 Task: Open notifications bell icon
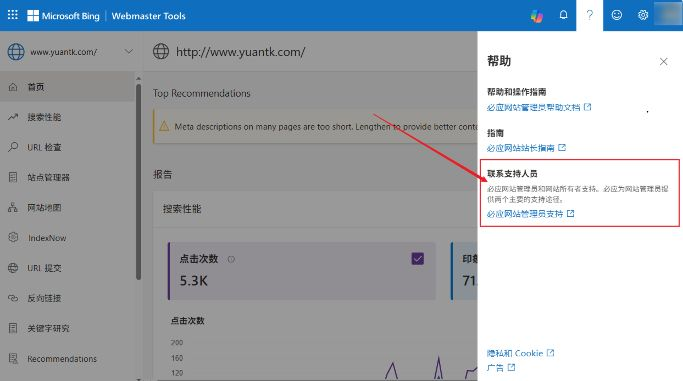coord(563,15)
